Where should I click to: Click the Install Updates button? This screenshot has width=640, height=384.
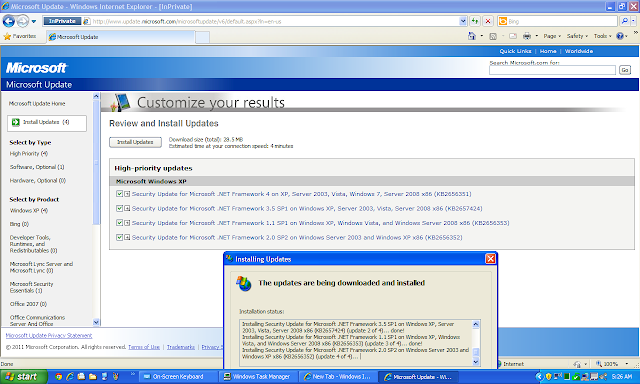click(x=135, y=142)
